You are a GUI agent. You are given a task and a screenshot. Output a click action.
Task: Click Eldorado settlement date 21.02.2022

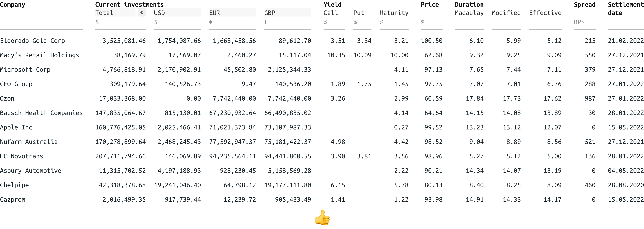click(626, 41)
